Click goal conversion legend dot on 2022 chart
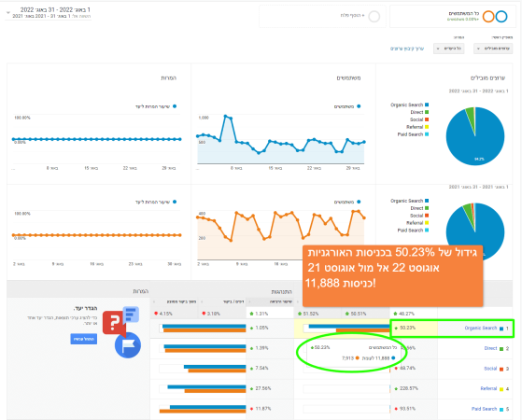Screen dimensions: 522x420 (x=175, y=106)
